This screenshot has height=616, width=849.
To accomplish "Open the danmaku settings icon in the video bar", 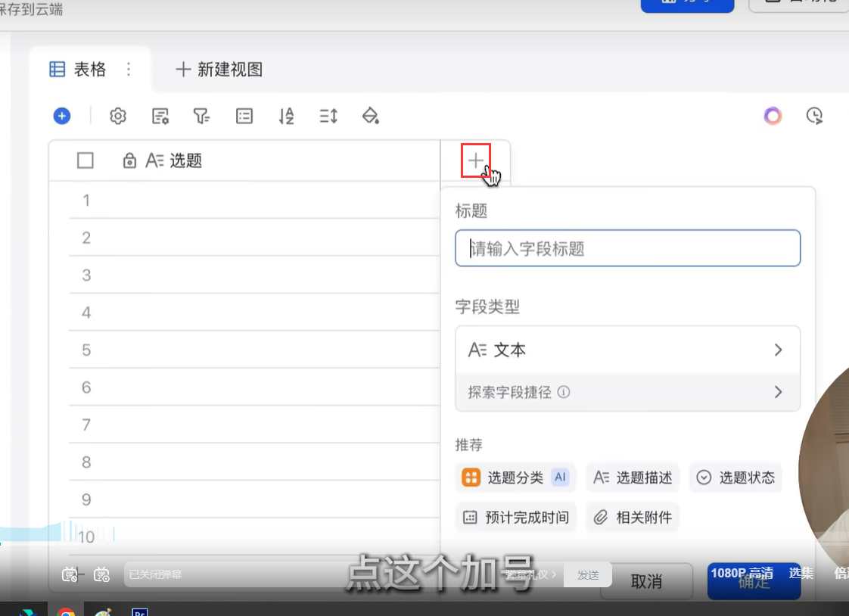I will pyautogui.click(x=102, y=574).
